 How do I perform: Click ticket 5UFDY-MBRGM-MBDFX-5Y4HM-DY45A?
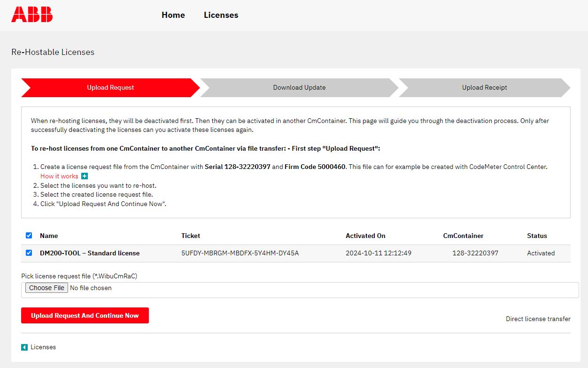coord(240,253)
